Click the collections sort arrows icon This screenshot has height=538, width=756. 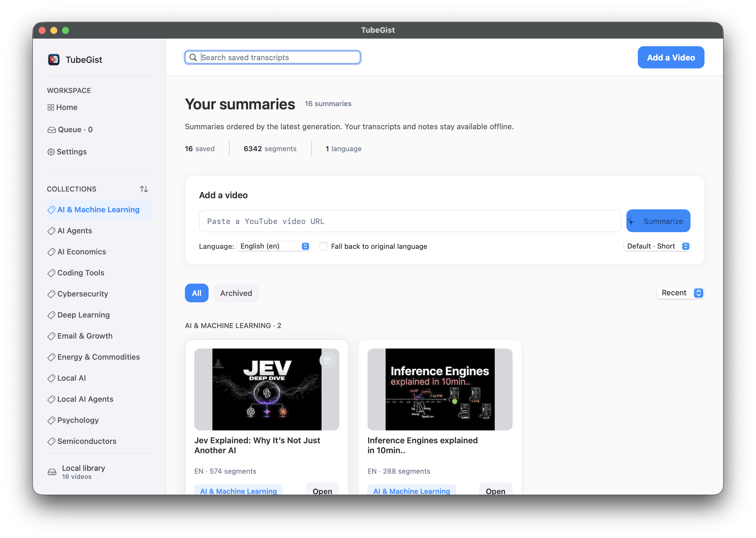tap(144, 189)
